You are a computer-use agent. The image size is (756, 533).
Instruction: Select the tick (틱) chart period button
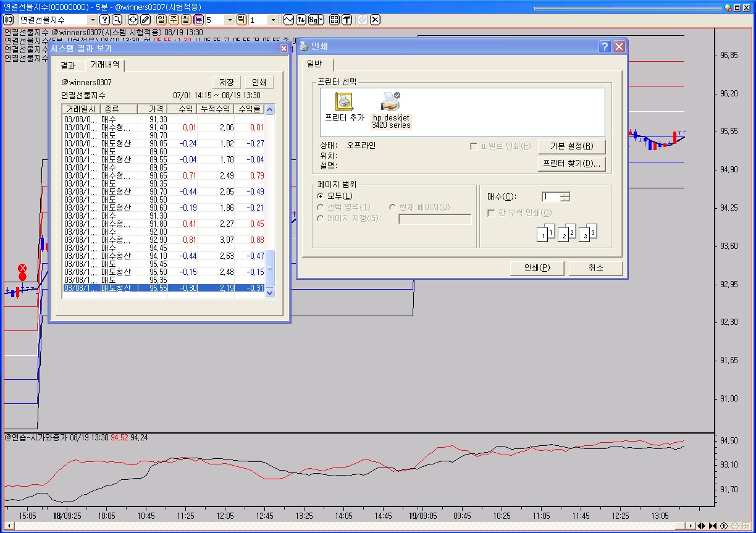point(241,20)
